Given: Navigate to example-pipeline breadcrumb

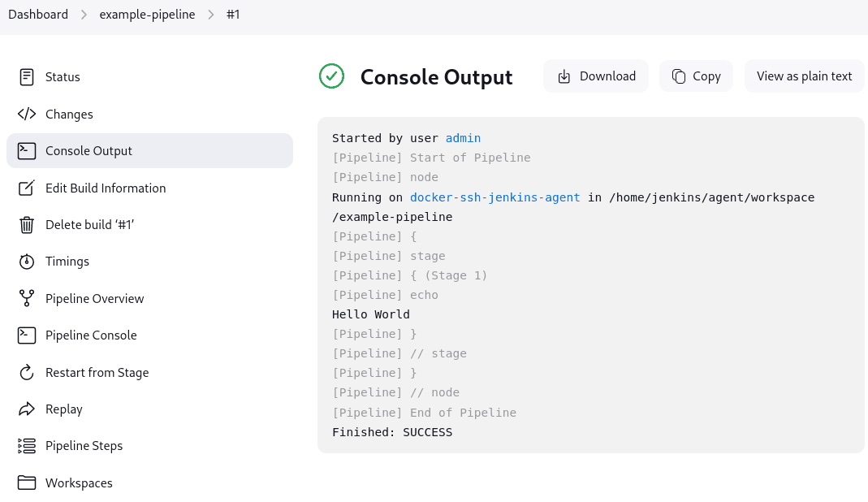Looking at the screenshot, I should pos(147,15).
